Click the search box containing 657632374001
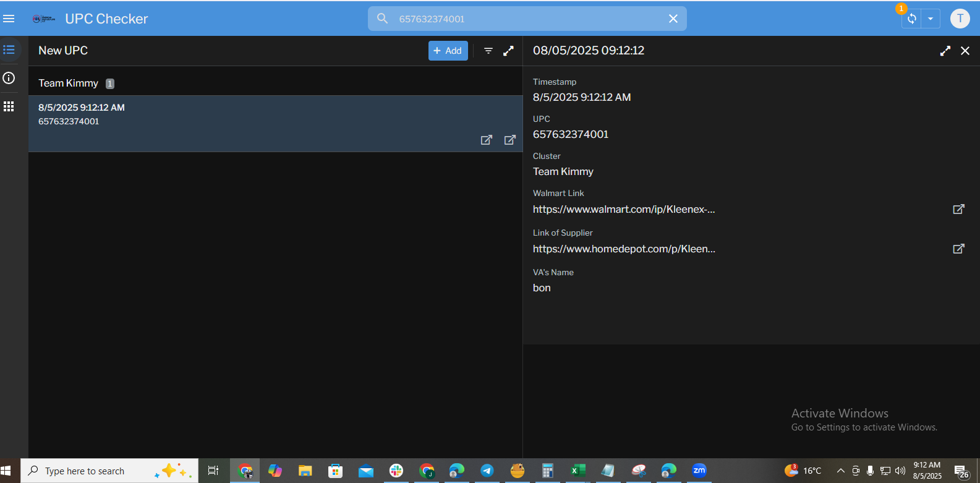Viewport: 980px width, 483px height. (x=526, y=19)
